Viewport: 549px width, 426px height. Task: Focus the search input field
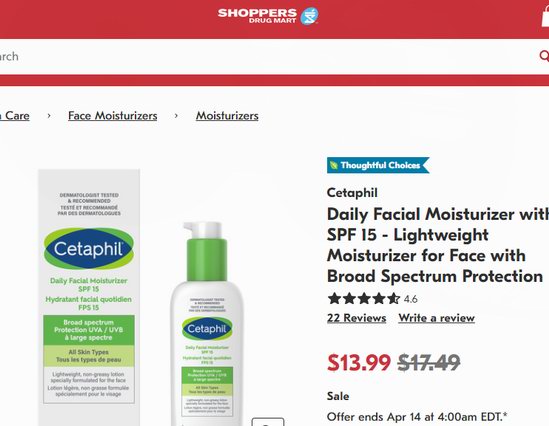266,56
